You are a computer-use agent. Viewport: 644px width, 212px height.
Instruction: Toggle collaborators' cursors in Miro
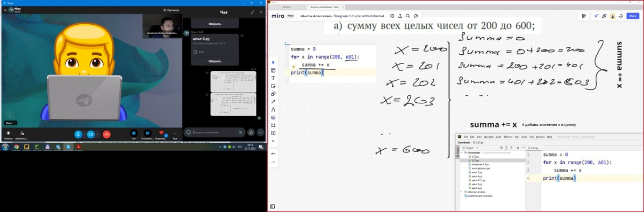point(596,16)
